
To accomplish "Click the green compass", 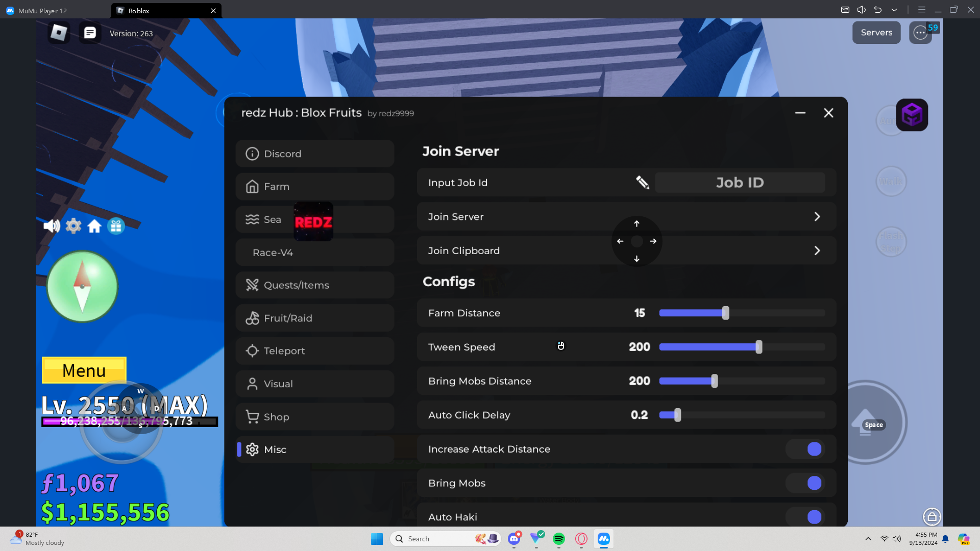I will pyautogui.click(x=82, y=287).
